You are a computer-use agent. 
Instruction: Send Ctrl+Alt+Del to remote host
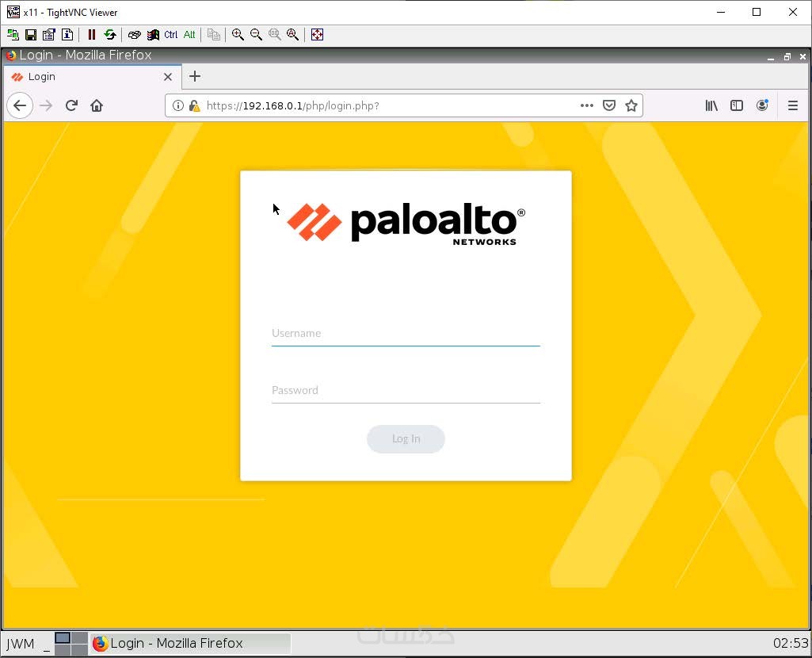tap(134, 35)
